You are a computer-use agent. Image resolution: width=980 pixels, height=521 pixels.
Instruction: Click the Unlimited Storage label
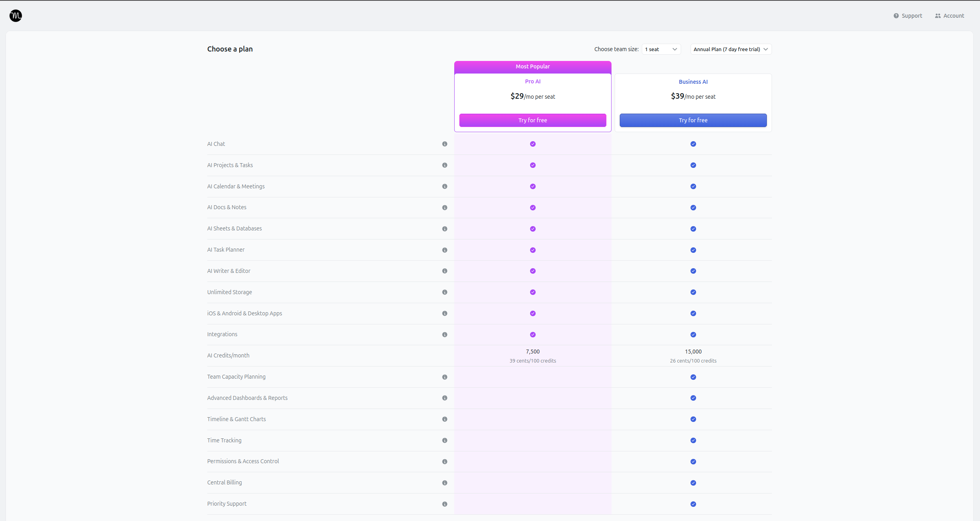[229, 292]
